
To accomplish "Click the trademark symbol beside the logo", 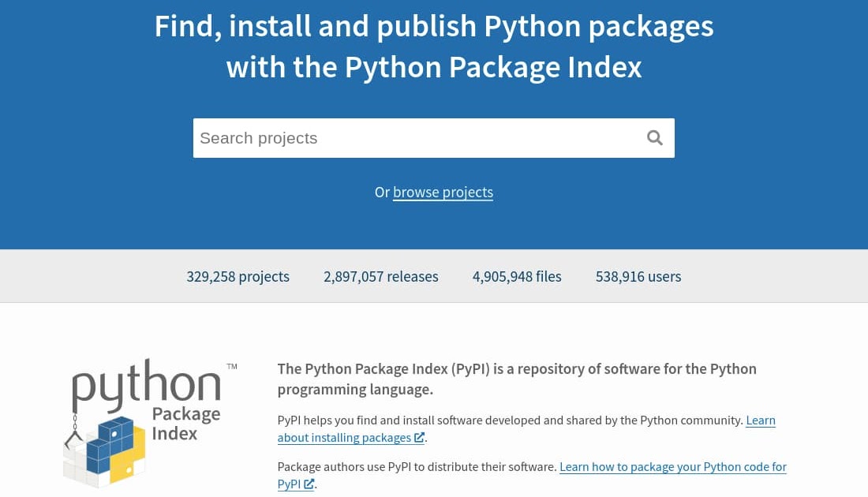I will (231, 367).
